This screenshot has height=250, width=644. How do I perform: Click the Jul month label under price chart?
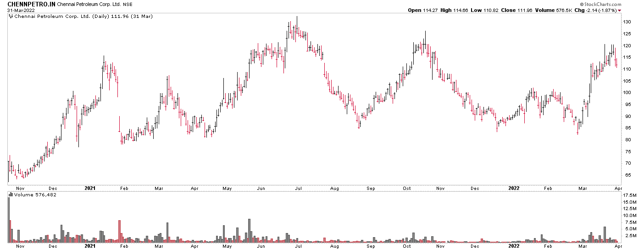click(298, 188)
